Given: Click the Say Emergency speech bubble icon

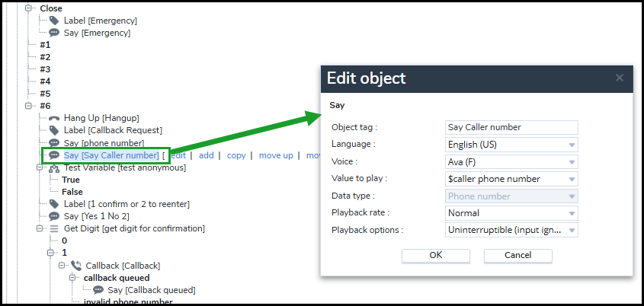Looking at the screenshot, I should [54, 33].
